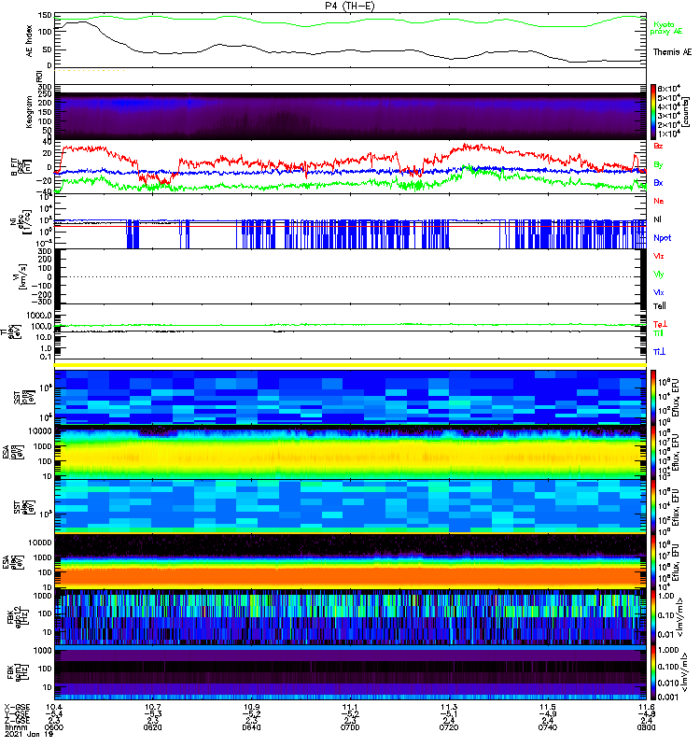Select the blue "Bx" legend entry
Screen dimensions: 700x747
658,183
